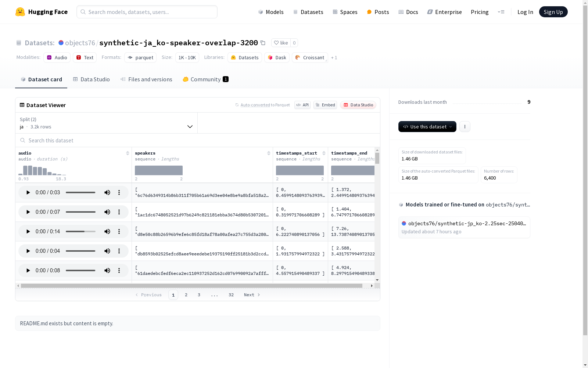Open the Data Studio tab
Image resolution: width=588 pixels, height=368 pixels.
pyautogui.click(x=91, y=79)
